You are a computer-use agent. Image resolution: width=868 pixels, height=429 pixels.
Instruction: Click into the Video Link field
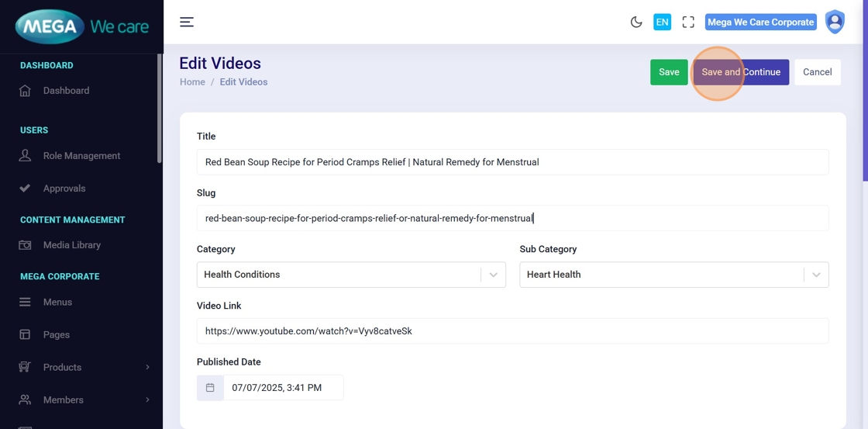[512, 331]
